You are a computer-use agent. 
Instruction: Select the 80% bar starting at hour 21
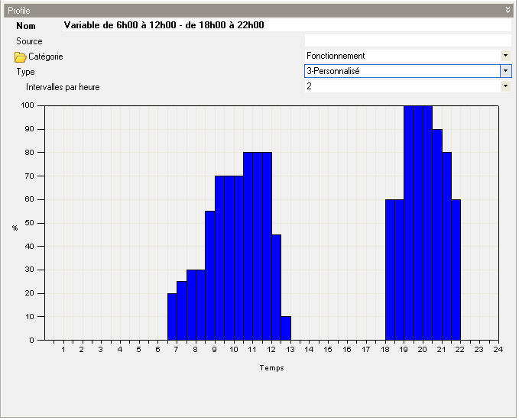[x=446, y=246]
